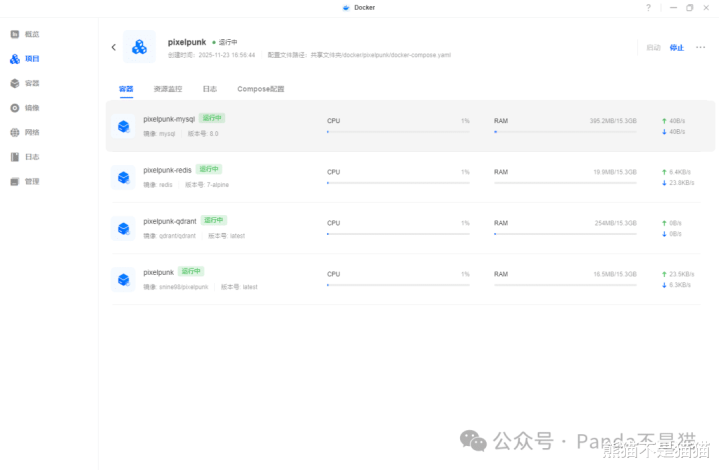Viewport: 719px width, 470px height.
Task: Open the 镜像 images sidebar icon
Action: [15, 108]
